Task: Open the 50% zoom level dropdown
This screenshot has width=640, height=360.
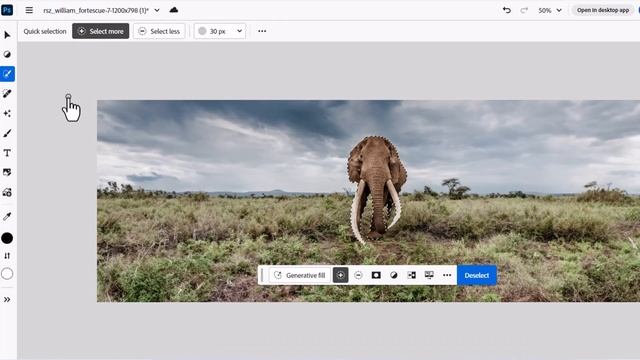Action: pos(550,10)
